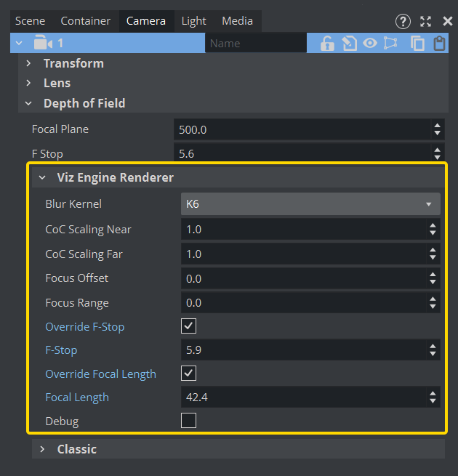Click the reset camera icon beside the padlock
The height and width of the screenshot is (476, 458).
[350, 44]
